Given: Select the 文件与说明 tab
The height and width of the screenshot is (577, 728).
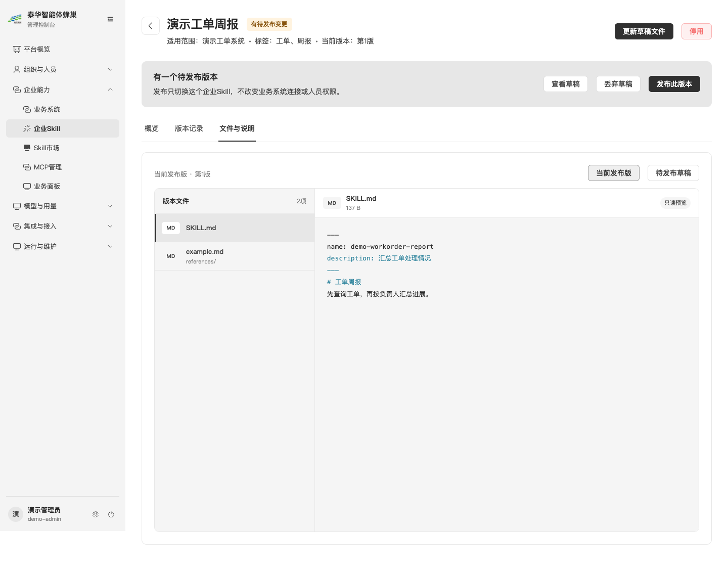Looking at the screenshot, I should 237,128.
